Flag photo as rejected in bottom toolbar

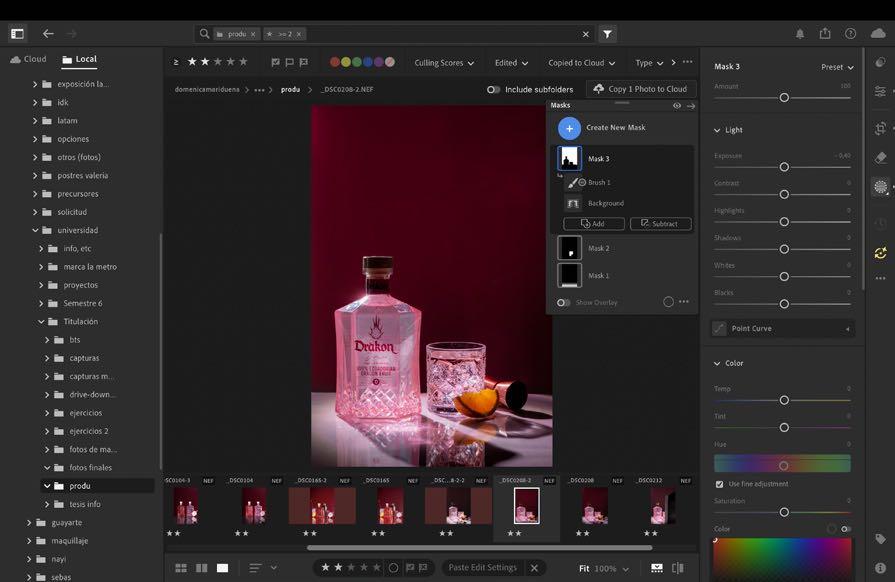click(423, 568)
